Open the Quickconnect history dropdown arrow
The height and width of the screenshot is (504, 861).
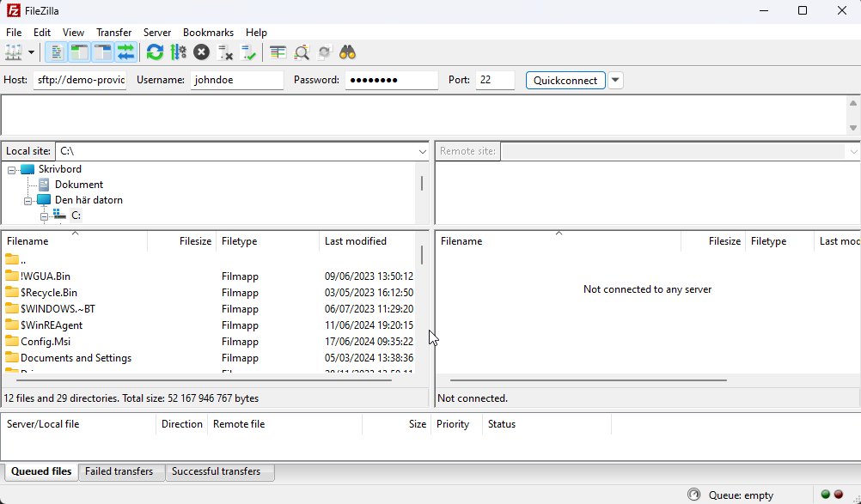[615, 81]
